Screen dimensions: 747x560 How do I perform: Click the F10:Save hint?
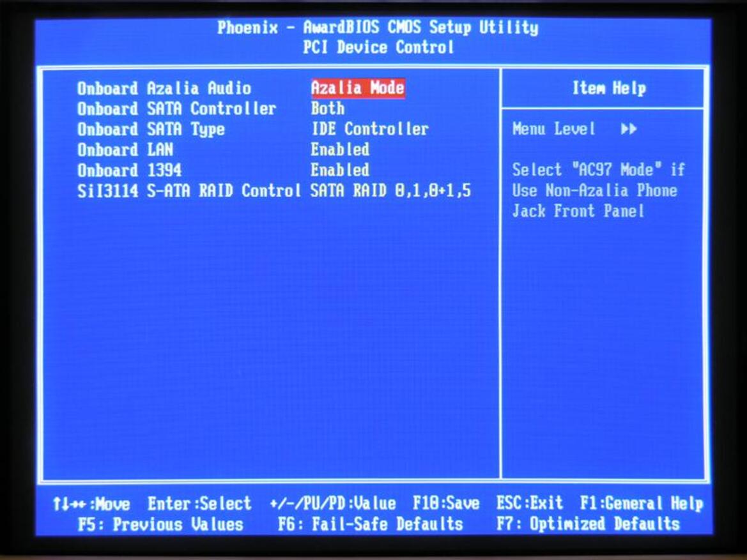(x=446, y=503)
